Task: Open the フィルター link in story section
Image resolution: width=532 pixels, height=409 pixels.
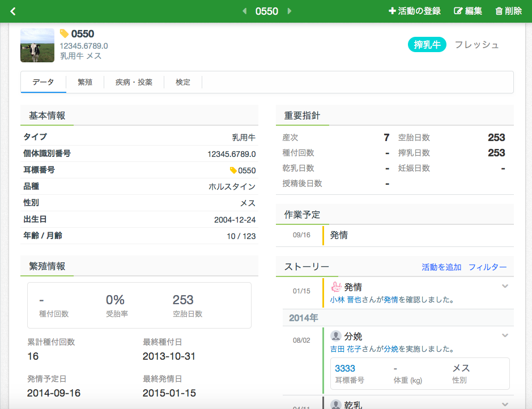Action: click(x=487, y=267)
